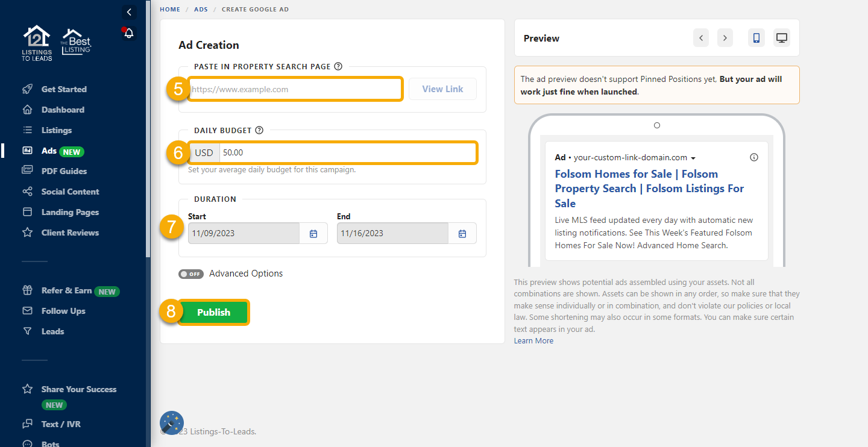
Task: Open the notification bell
Action: tap(128, 33)
